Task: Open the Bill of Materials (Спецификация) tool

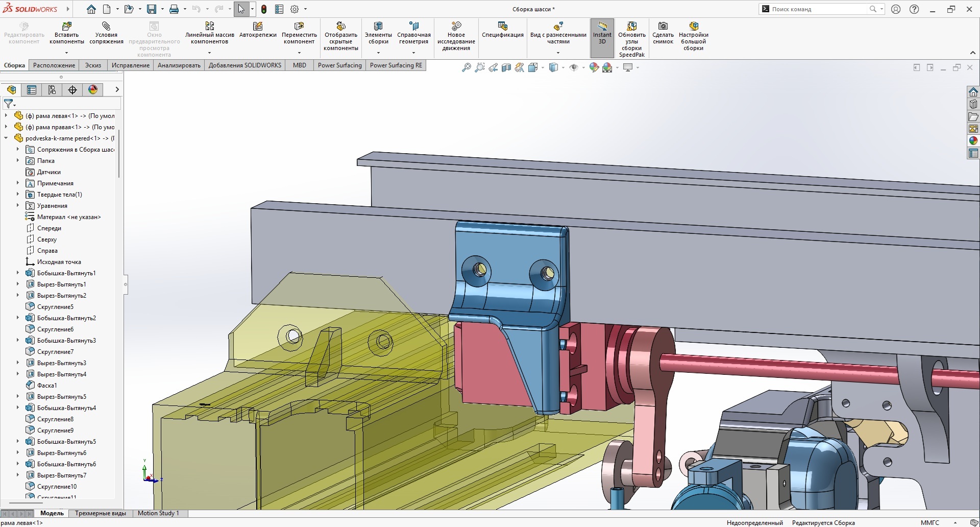Action: (x=502, y=27)
